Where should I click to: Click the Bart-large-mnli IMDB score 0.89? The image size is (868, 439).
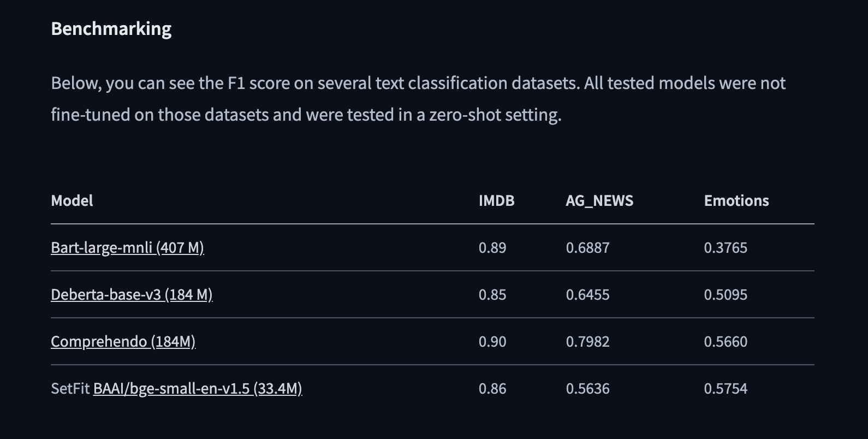(x=492, y=248)
